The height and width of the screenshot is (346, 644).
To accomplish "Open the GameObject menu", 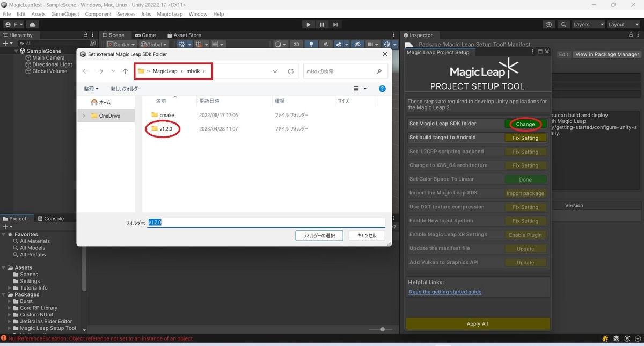I will pos(66,14).
